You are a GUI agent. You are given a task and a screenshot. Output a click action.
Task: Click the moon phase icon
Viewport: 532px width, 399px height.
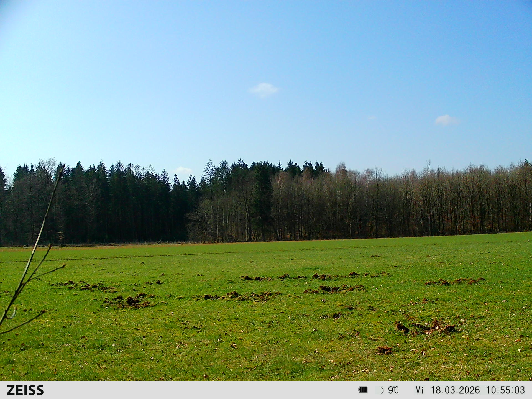click(x=382, y=390)
